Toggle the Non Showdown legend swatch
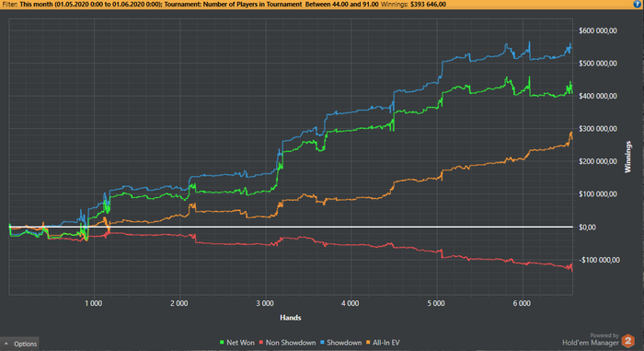 coord(260,343)
